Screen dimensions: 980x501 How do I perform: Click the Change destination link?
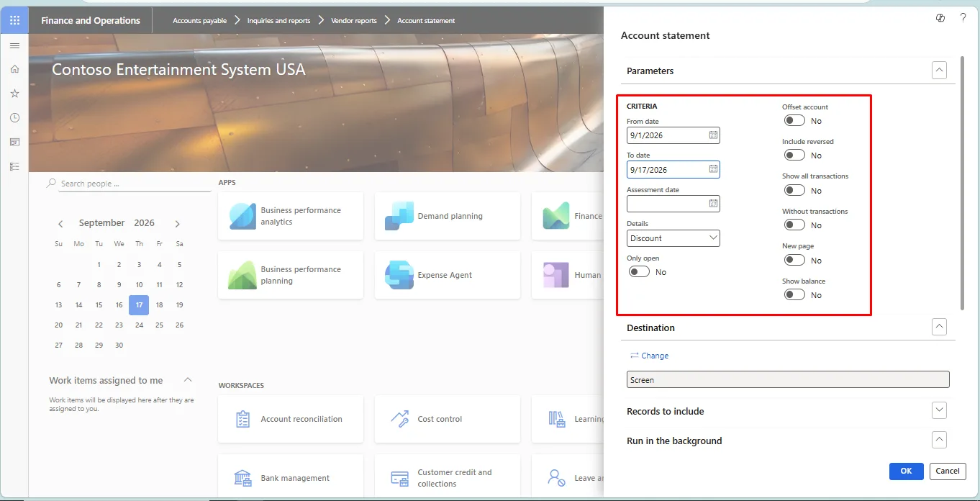point(649,356)
